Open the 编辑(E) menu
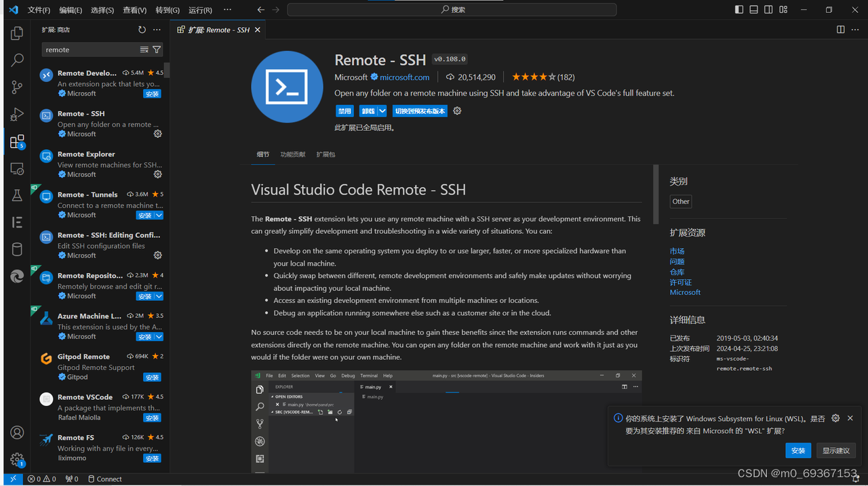 (71, 10)
